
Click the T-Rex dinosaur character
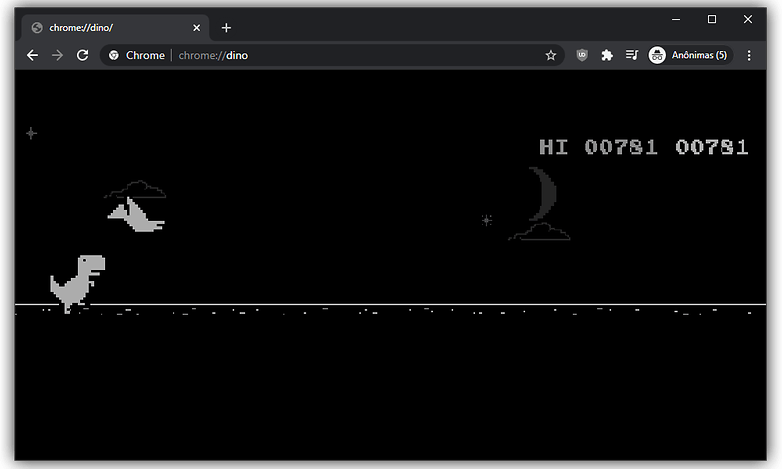tap(78, 284)
